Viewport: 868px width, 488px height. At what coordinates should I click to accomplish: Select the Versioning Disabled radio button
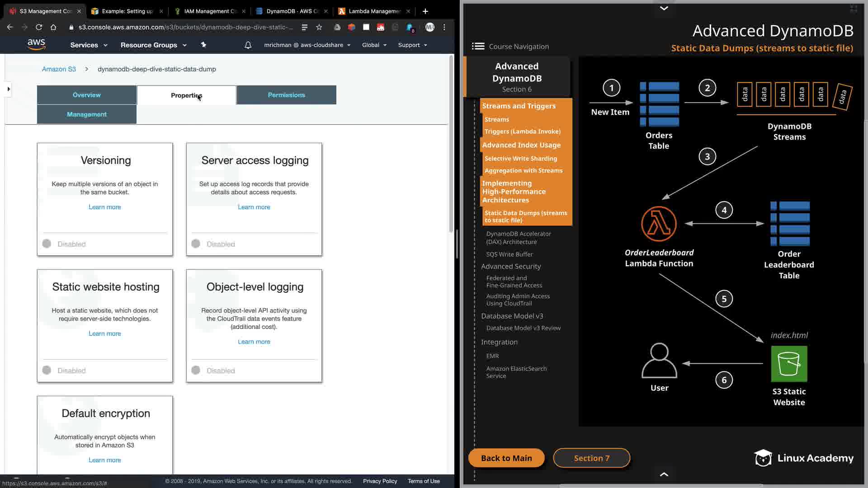click(47, 244)
